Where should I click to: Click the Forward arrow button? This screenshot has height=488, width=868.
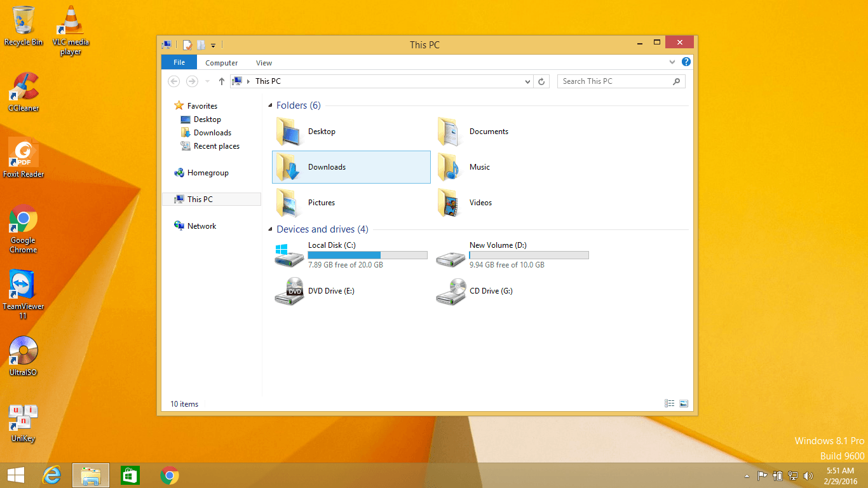tap(192, 81)
